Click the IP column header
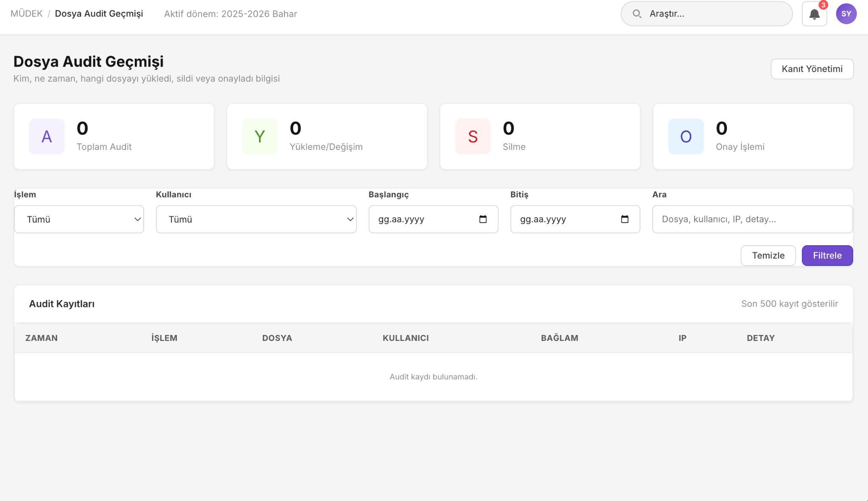Screen dimensions: 868x501 point(682,338)
